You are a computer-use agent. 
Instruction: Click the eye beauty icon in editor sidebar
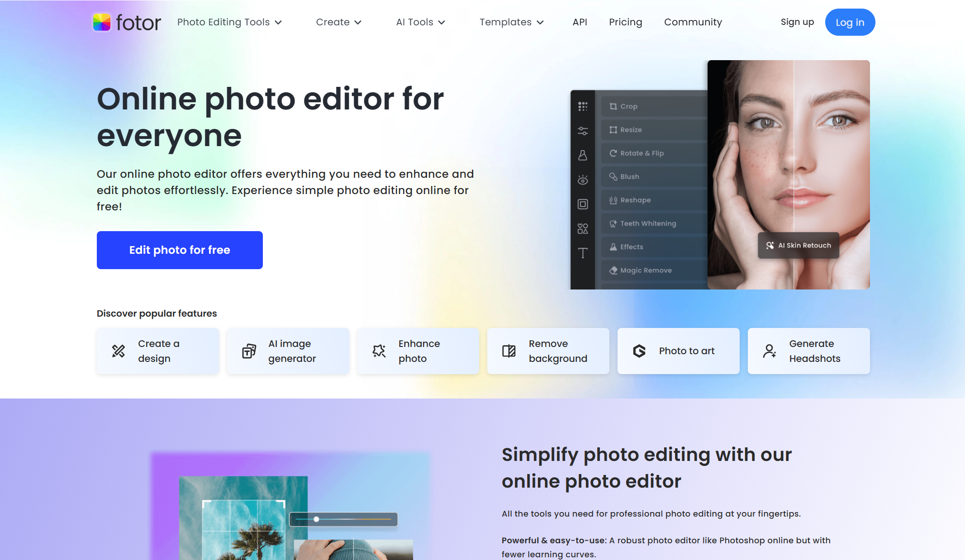(x=583, y=180)
